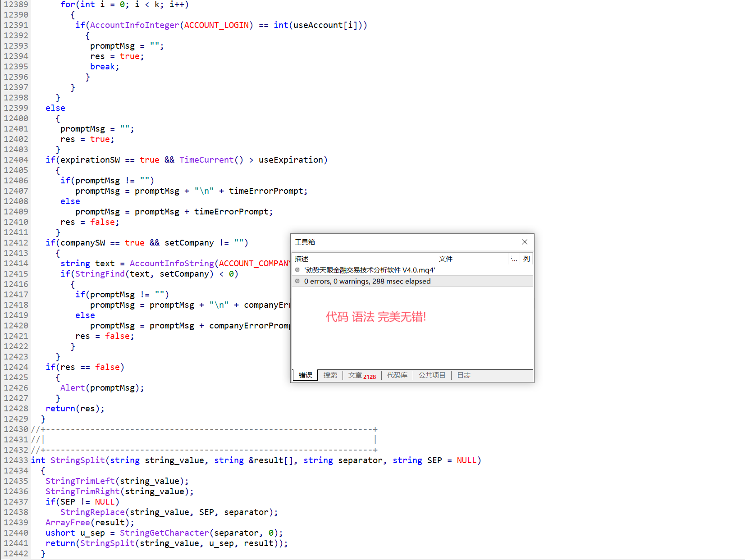Click the "return(res);" statement

[x=75, y=409]
